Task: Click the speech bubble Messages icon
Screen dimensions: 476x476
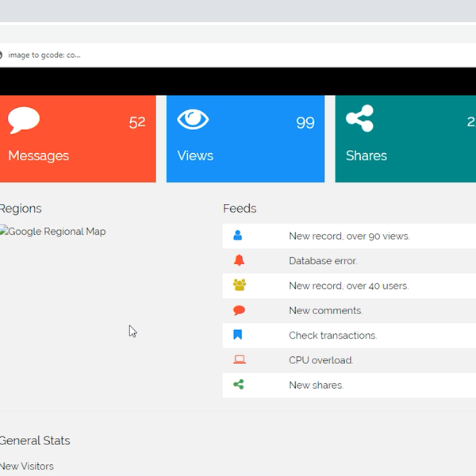Action: tap(24, 121)
